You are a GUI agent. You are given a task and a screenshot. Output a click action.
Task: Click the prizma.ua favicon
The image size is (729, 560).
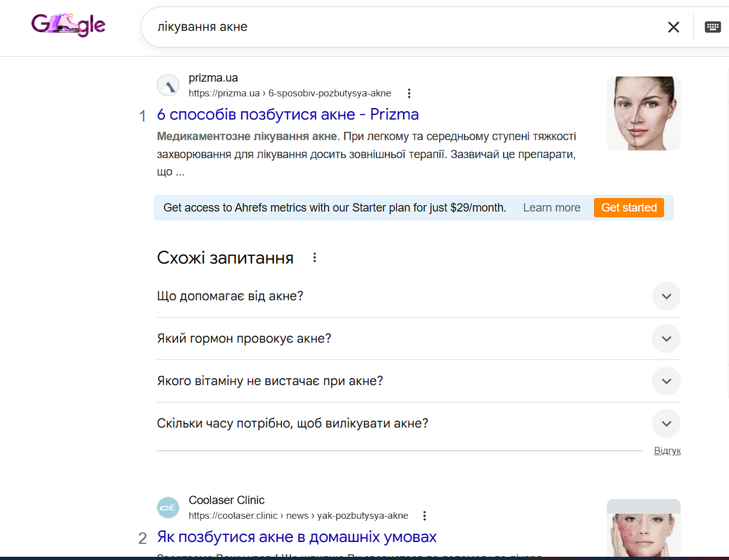(168, 85)
